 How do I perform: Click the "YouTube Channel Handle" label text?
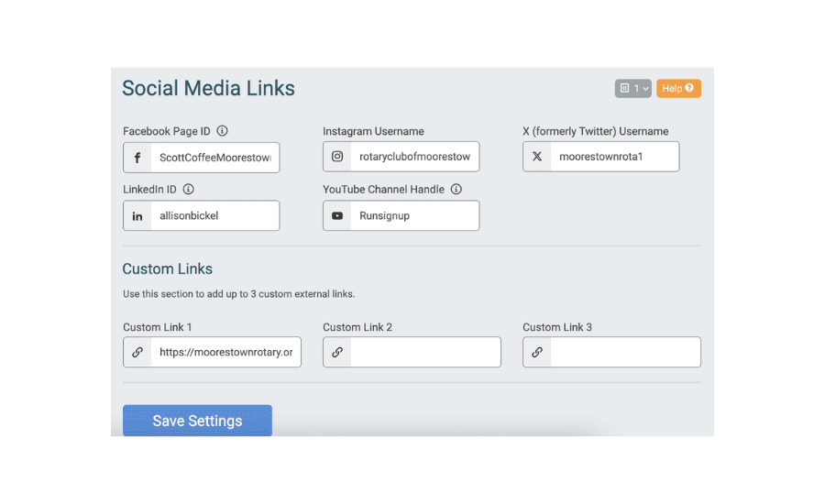(x=383, y=190)
